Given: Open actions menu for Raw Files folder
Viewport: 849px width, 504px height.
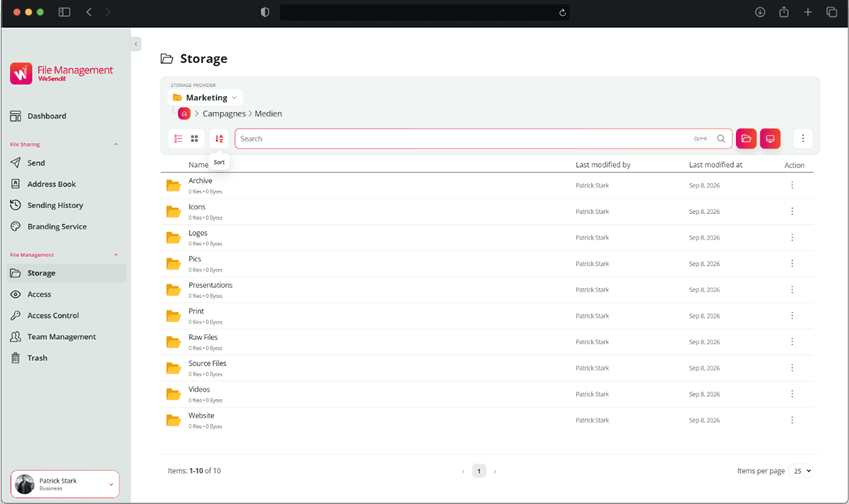Looking at the screenshot, I should 792,342.
